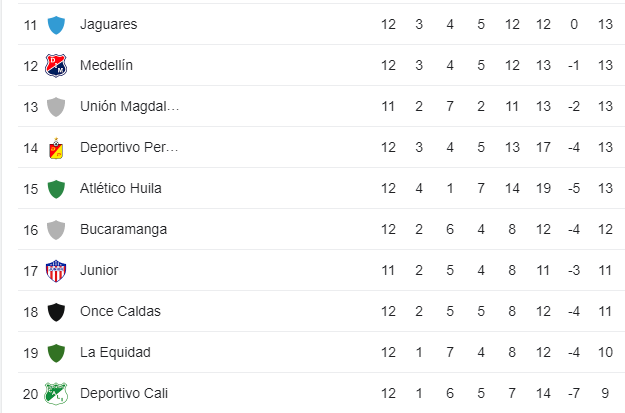Click the Deportivo Pereira crest
625x413 pixels.
pyautogui.click(x=56, y=148)
